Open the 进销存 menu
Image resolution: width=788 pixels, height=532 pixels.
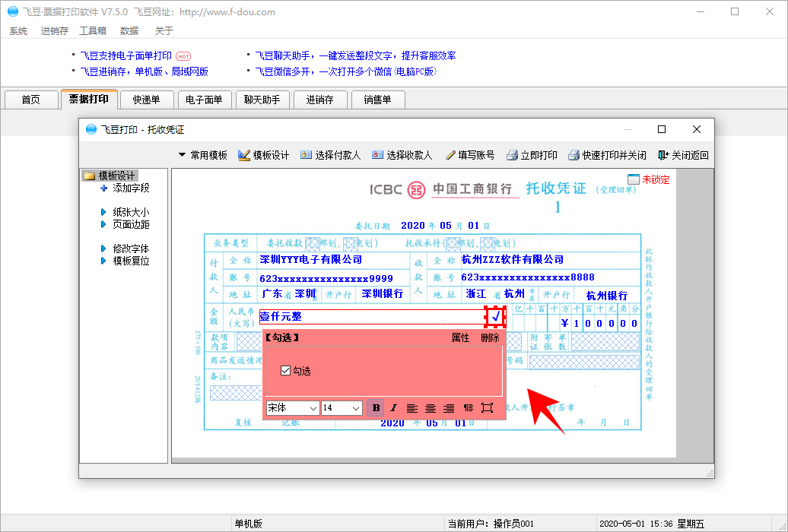(x=54, y=31)
